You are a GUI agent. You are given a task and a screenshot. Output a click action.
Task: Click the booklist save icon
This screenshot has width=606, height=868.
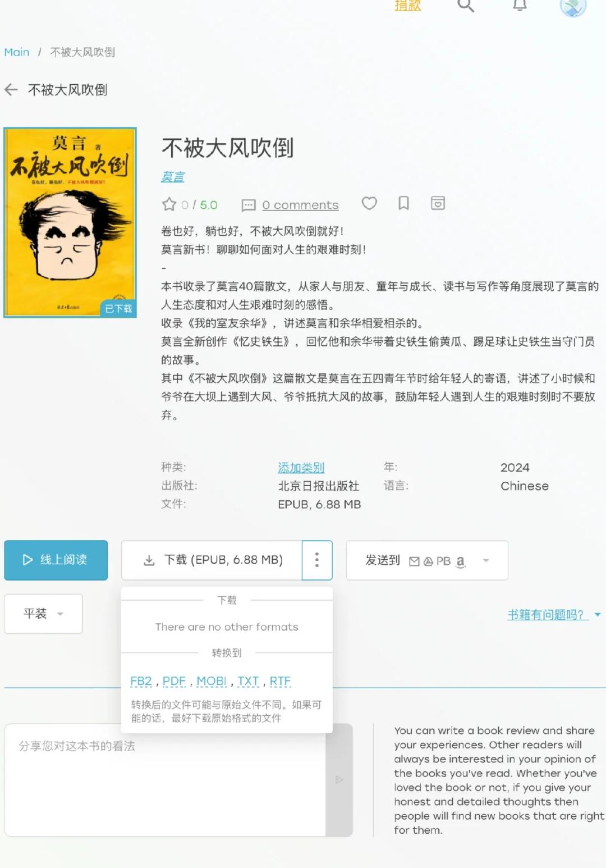coord(438,203)
